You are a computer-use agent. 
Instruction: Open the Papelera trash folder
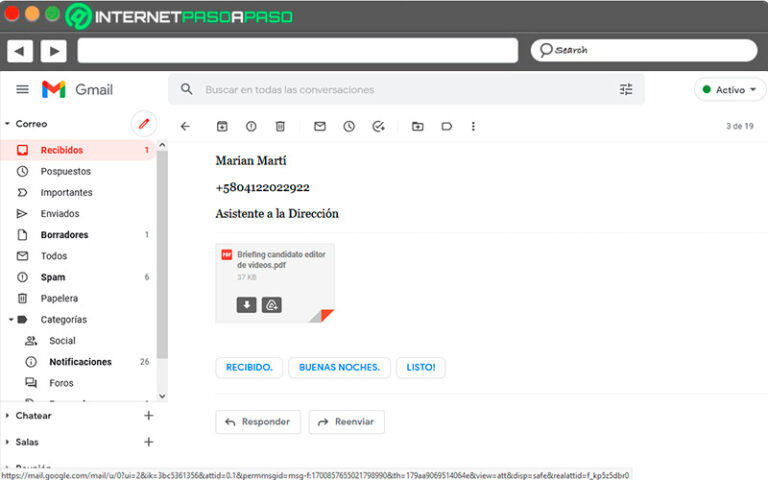point(78,298)
